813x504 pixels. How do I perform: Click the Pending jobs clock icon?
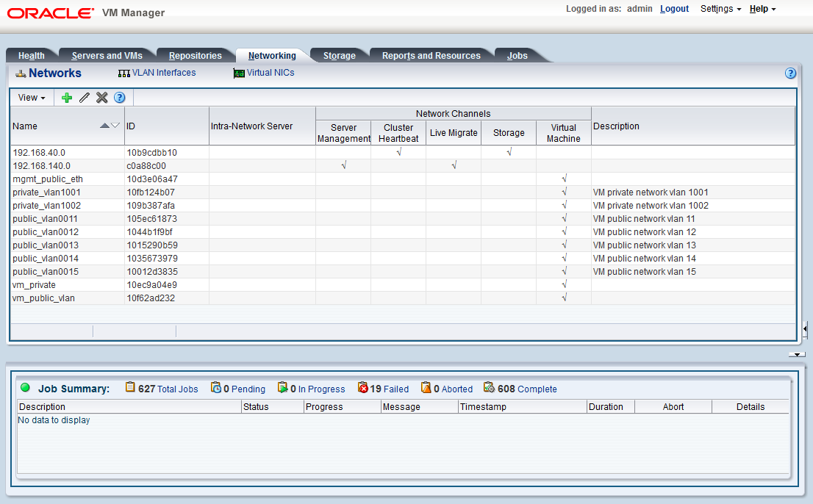[215, 388]
